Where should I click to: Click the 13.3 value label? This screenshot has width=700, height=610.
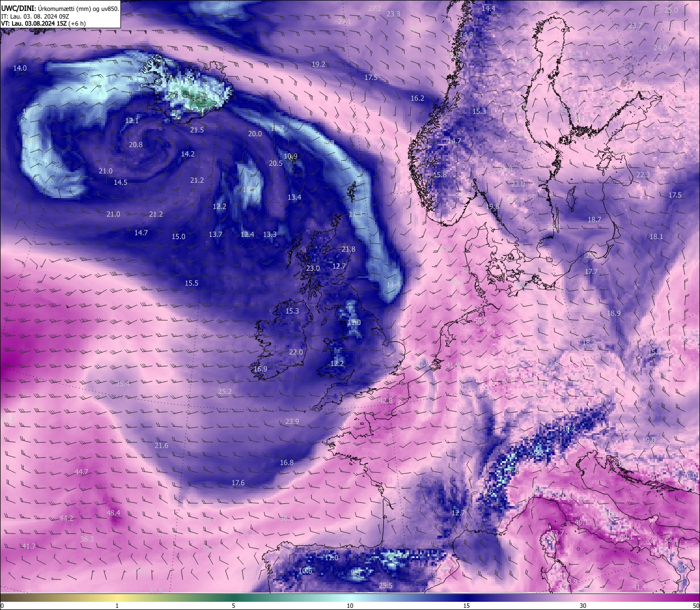(x=270, y=234)
